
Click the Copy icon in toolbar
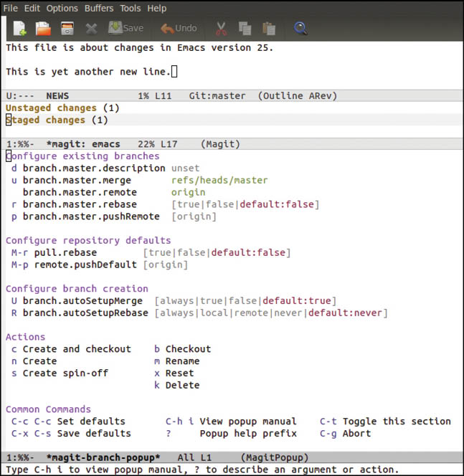245,29
